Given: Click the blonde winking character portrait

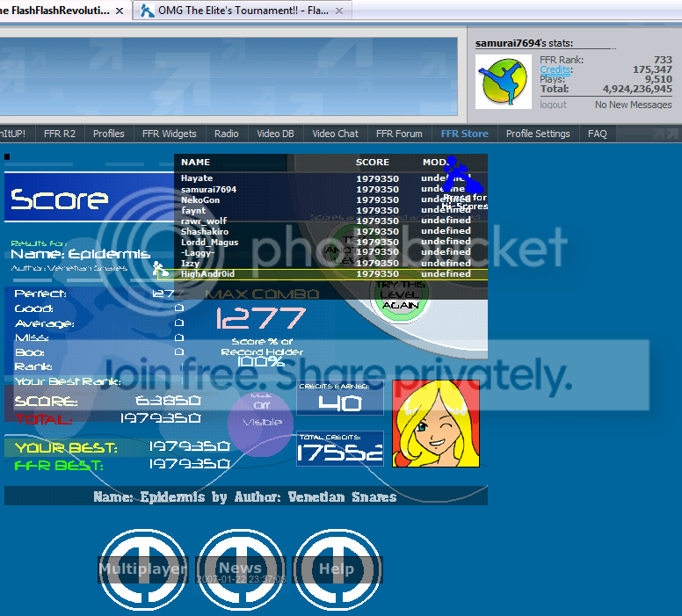Looking at the screenshot, I should coord(435,424).
